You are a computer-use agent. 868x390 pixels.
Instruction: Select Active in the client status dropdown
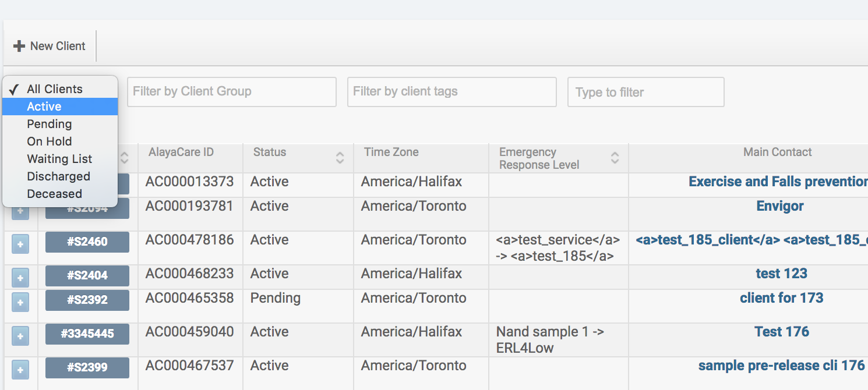pyautogui.click(x=44, y=107)
